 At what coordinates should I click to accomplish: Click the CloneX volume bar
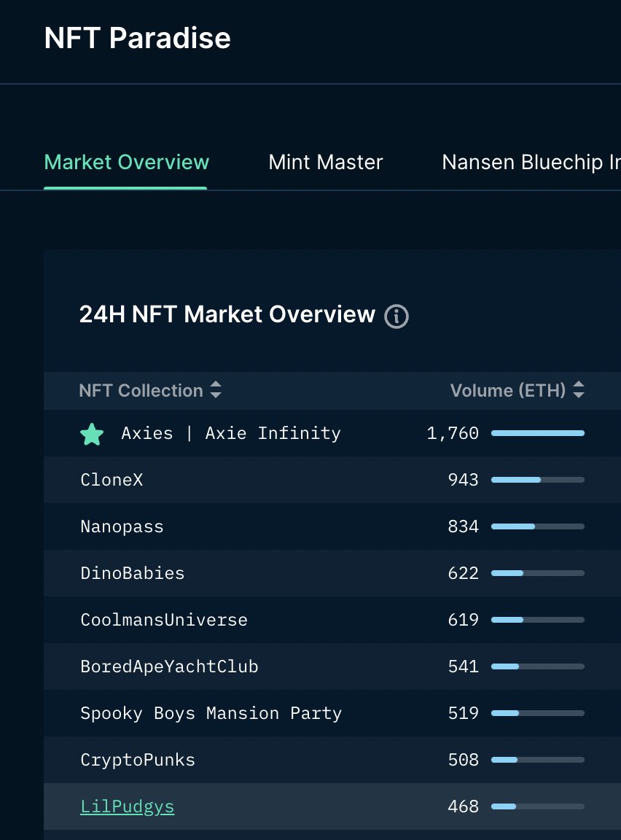(537, 480)
